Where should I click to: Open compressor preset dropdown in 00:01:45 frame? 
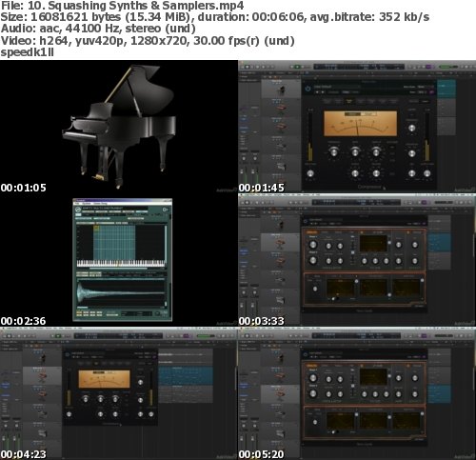(x=336, y=87)
